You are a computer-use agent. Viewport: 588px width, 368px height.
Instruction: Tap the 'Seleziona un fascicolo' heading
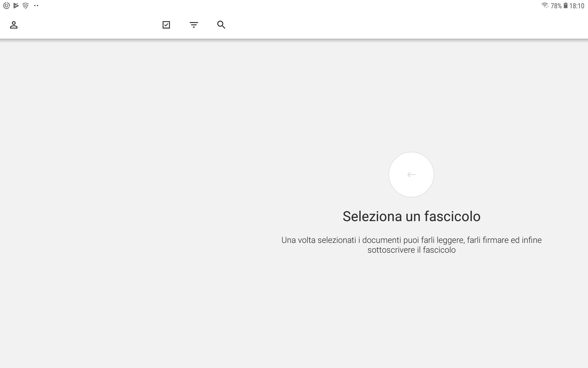[x=411, y=217]
